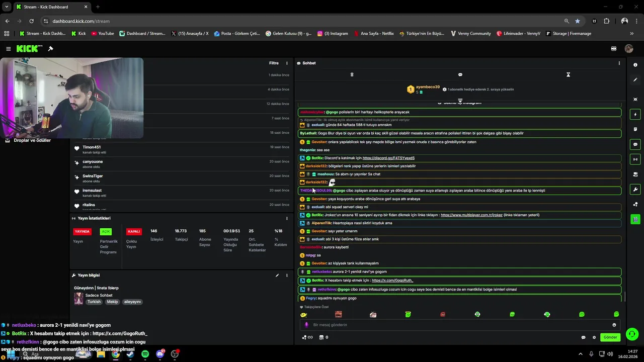The height and width of the screenshot is (362, 644).
Task: Bookmark this page star icon
Action: coord(578,21)
